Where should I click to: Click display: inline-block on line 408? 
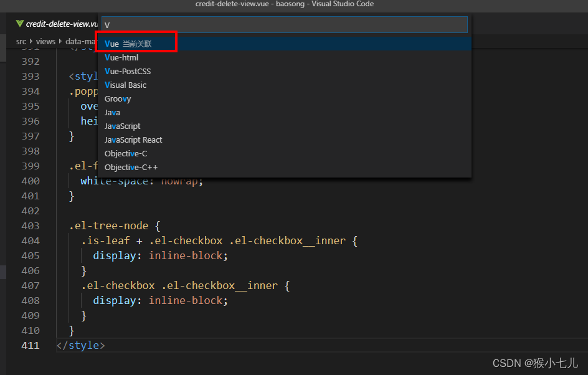tap(161, 301)
